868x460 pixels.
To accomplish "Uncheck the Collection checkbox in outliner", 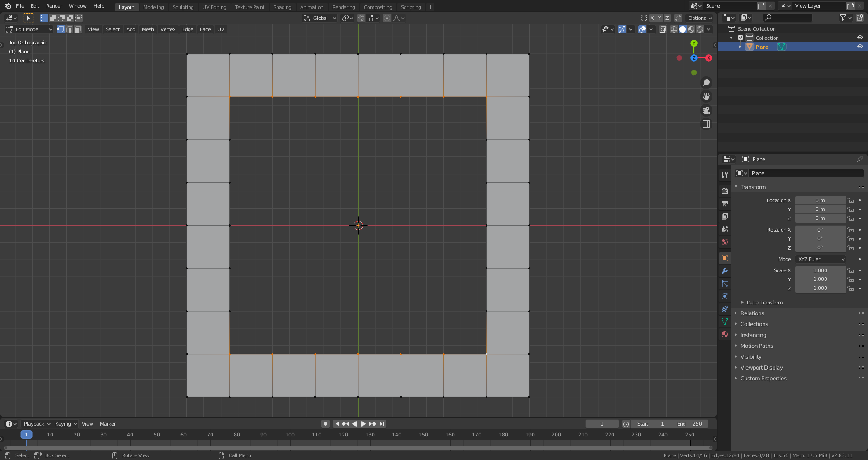I will (x=741, y=38).
